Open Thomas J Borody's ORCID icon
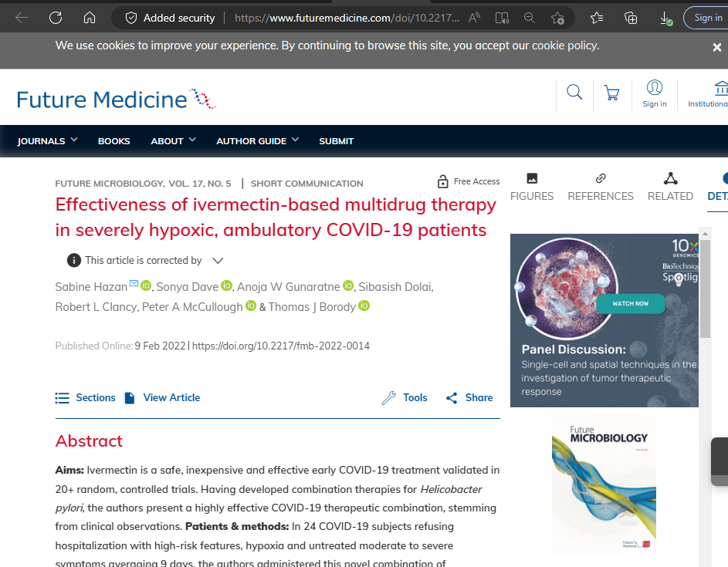The height and width of the screenshot is (567, 728). [x=364, y=305]
